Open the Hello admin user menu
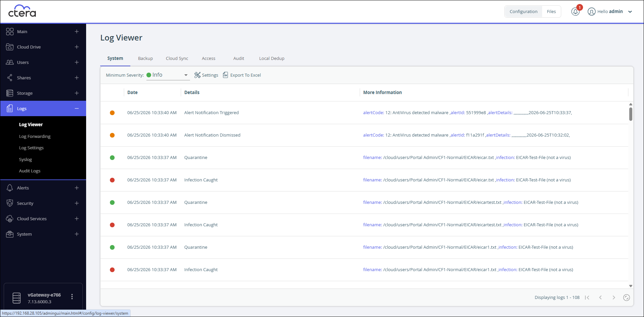This screenshot has width=644, height=317. pos(610,11)
